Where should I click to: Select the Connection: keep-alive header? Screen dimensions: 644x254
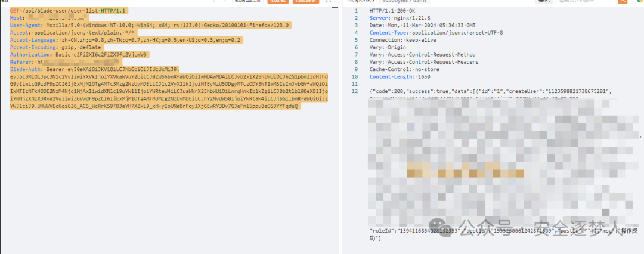pos(403,41)
